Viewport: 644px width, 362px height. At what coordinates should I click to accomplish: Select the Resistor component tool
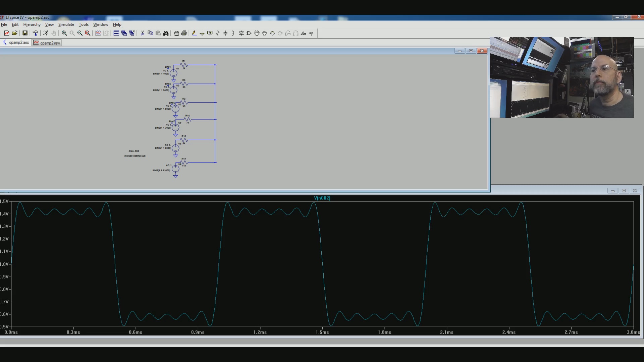tap(218, 33)
